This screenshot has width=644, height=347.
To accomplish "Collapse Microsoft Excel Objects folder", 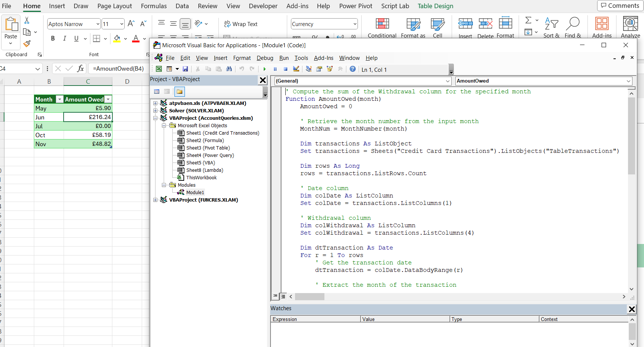I will pos(164,125).
